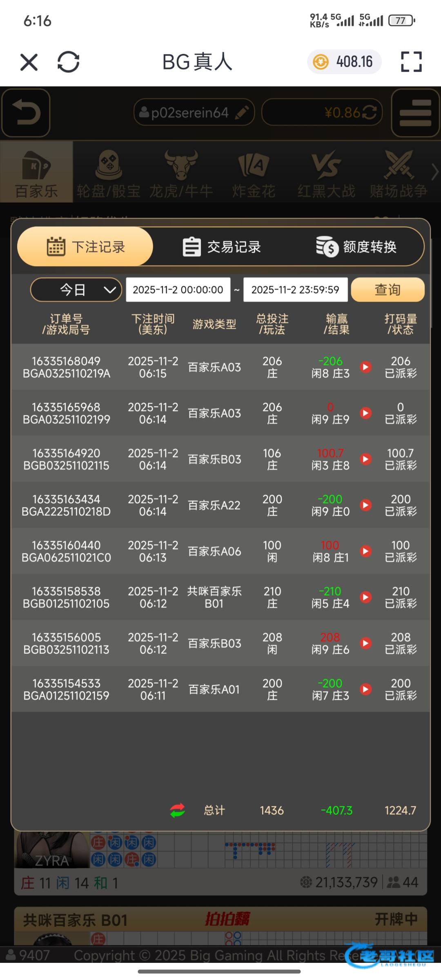
Task: Tap the page reload icon
Action: pyautogui.click(x=68, y=62)
